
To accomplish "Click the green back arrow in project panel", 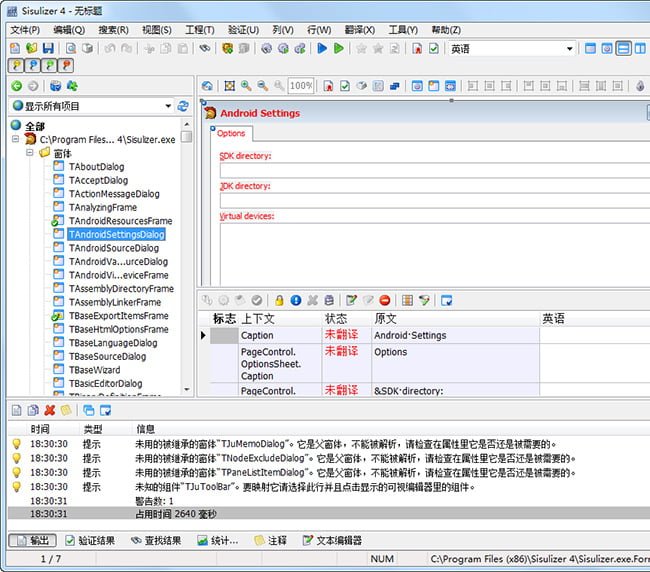I will 17,86.
